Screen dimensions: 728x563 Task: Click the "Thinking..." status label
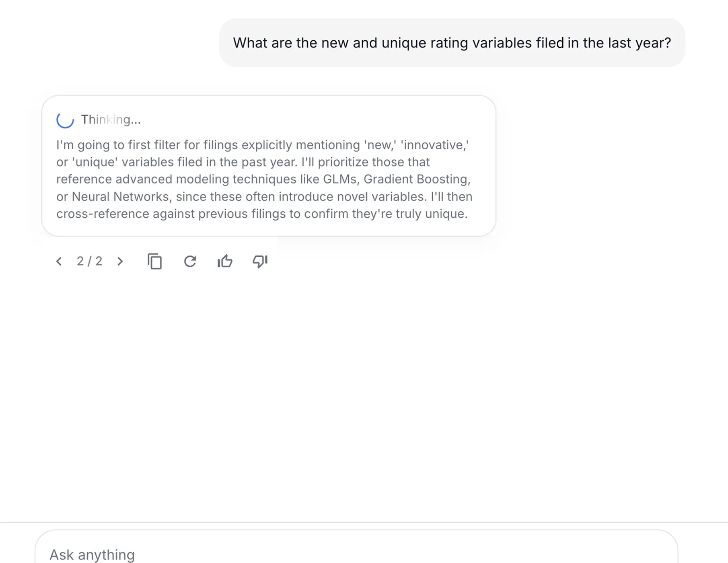(x=111, y=120)
